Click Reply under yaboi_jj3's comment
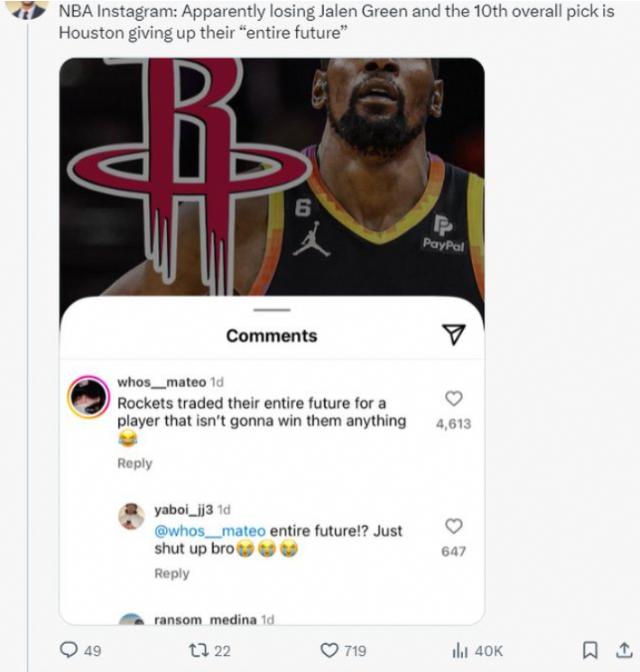Screen dimensions: 640x672 point(172,574)
